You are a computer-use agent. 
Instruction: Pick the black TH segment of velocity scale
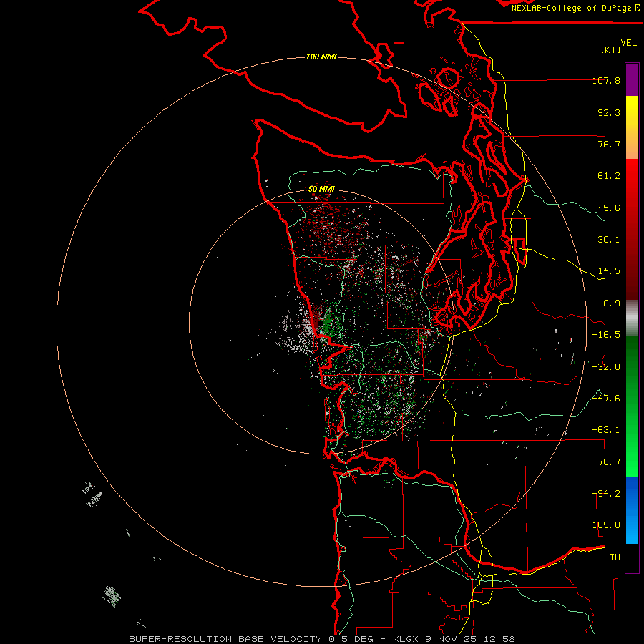[x=632, y=557]
